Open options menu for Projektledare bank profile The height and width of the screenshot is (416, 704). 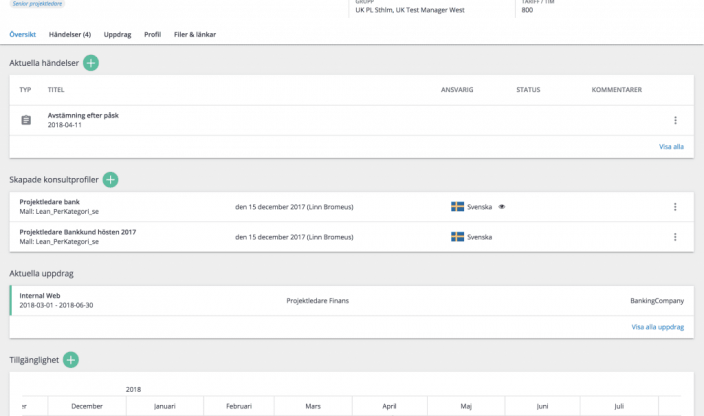click(x=675, y=207)
